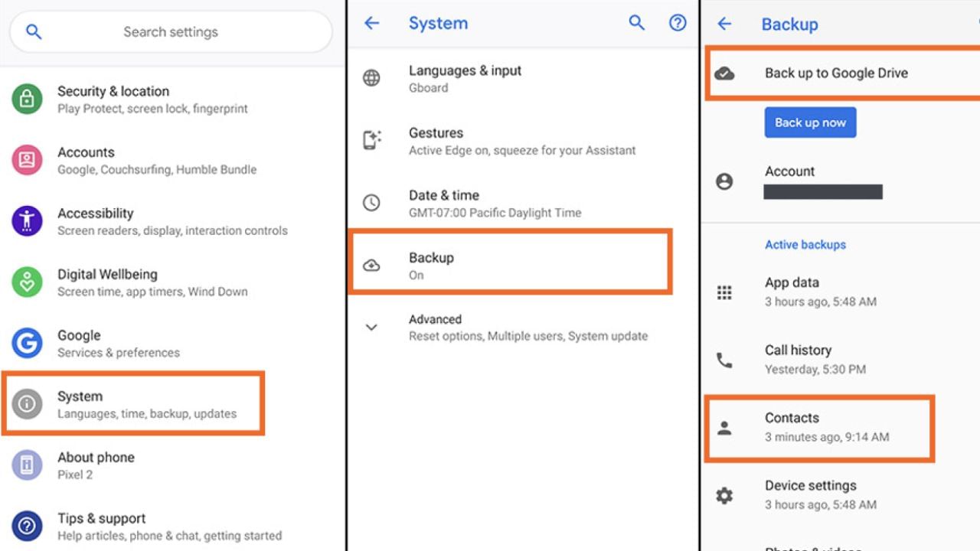The height and width of the screenshot is (551, 980).
Task: Open Tips & support entry
Action: [x=173, y=526]
